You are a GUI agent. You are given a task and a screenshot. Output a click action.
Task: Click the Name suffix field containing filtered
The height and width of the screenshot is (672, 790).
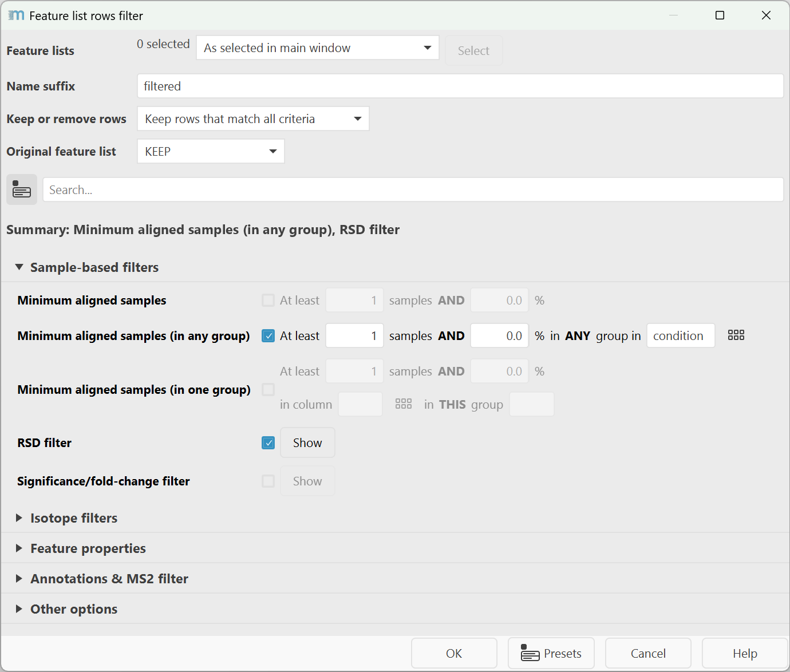tap(460, 86)
